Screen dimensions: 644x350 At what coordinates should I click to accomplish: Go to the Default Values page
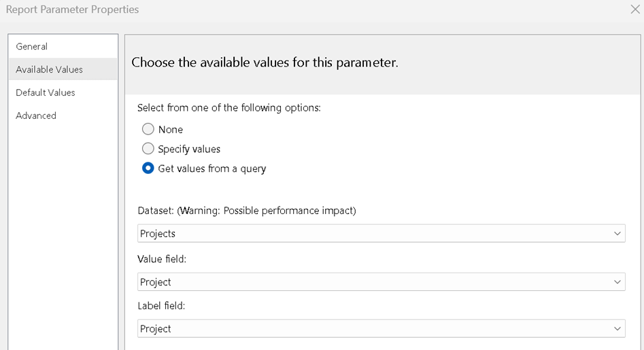point(46,92)
